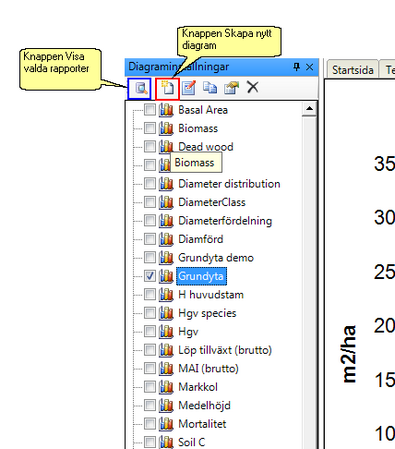The image size is (395, 449).
Task: Uncheck the Grundyta checkbox
Action: (150, 276)
